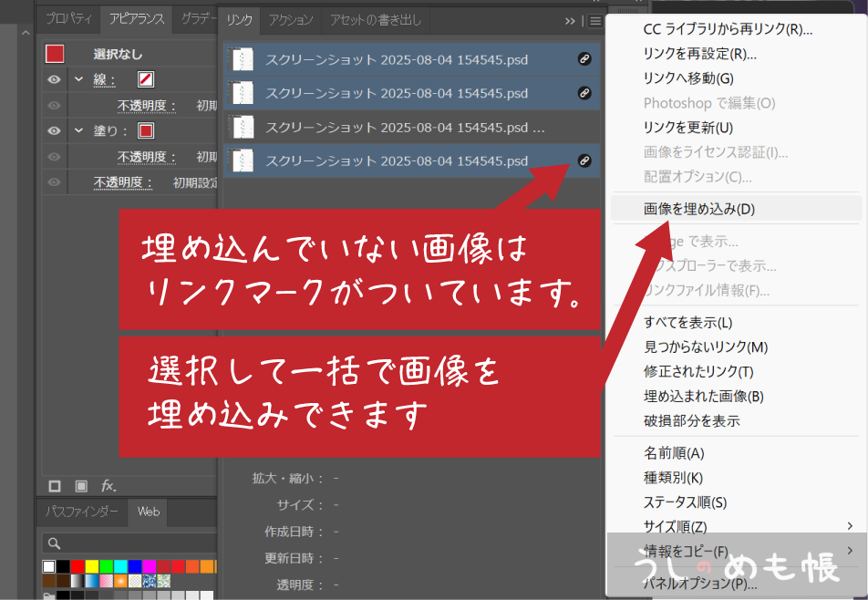The image size is (868, 600).
Task: Select the third unlinked スクリーンショット psd row
Action: (401, 128)
